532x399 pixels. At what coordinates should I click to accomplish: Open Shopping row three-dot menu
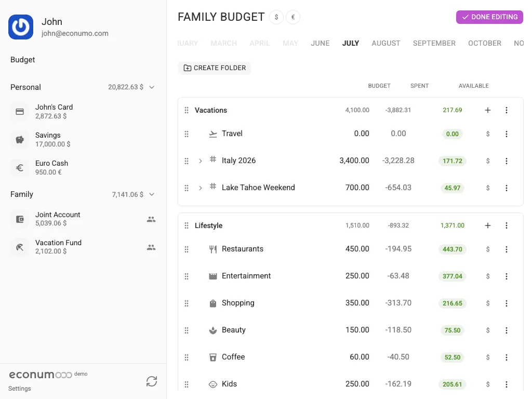pos(506,303)
